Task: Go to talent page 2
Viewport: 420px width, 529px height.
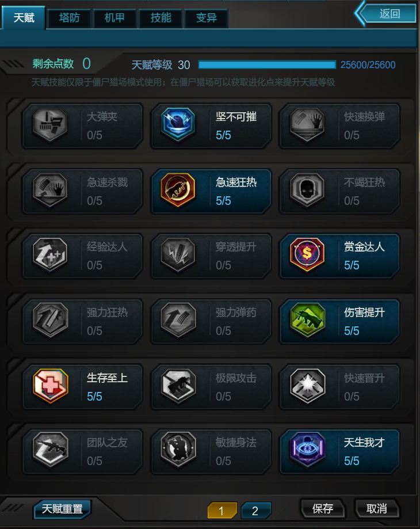Action: tap(255, 511)
